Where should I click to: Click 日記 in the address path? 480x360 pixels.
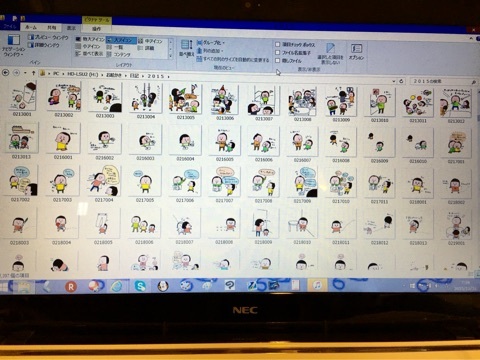coord(134,76)
